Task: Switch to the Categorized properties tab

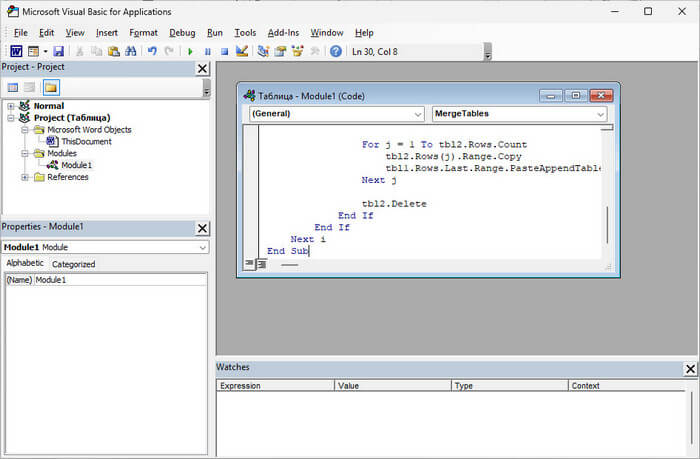Action: click(x=73, y=264)
